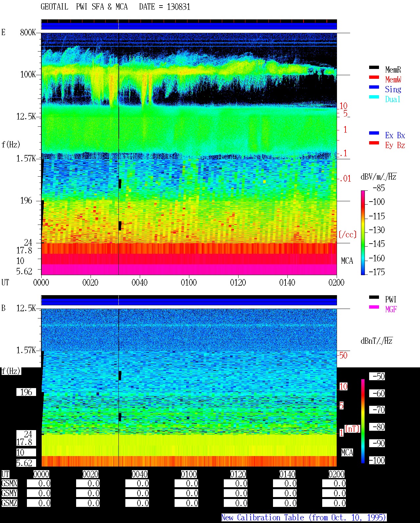Click the dBnT/√Hz unit label
The image size is (420, 523).
pyautogui.click(x=377, y=341)
